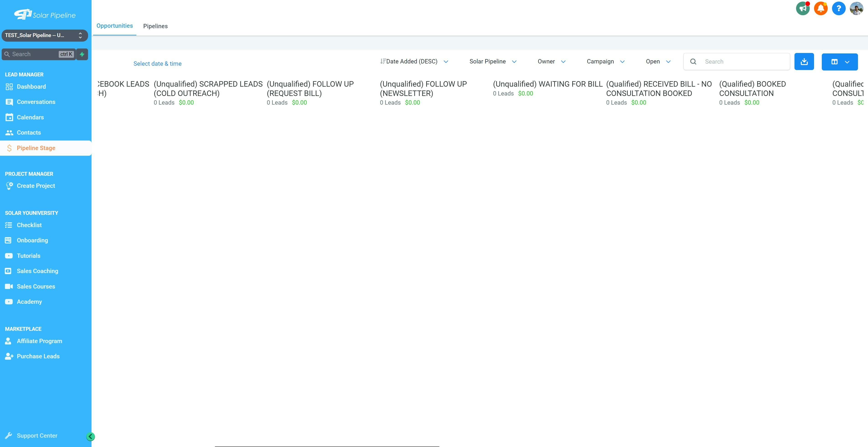Image resolution: width=868 pixels, height=447 pixels.
Task: Open Conversations in Lead Manager
Action: click(x=36, y=102)
